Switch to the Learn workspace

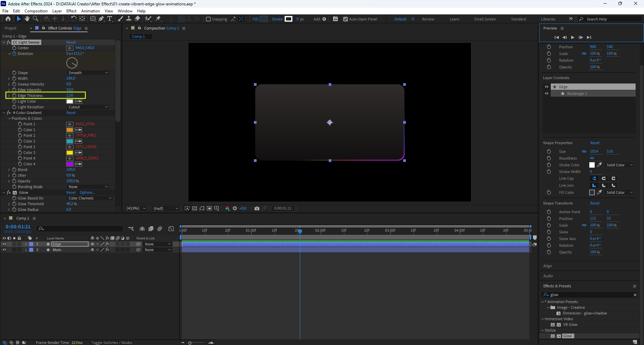coord(454,19)
